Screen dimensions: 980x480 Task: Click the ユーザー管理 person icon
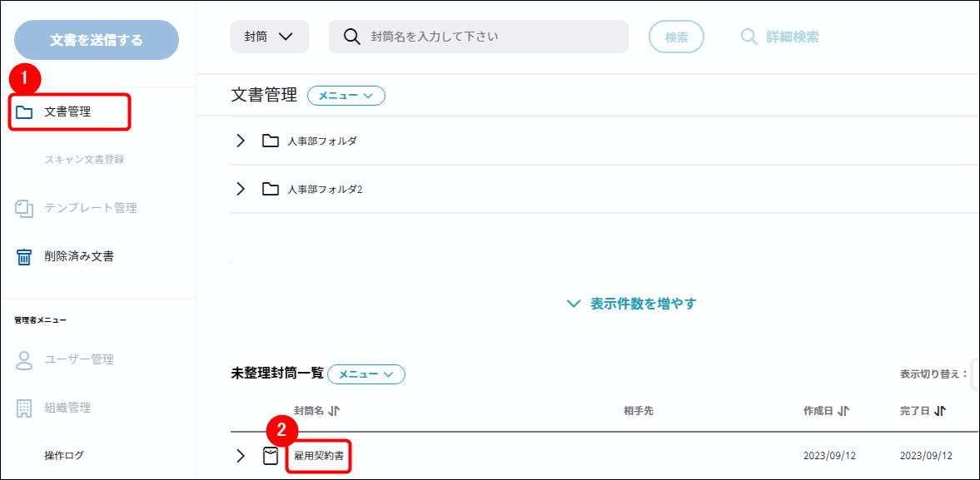(24, 359)
